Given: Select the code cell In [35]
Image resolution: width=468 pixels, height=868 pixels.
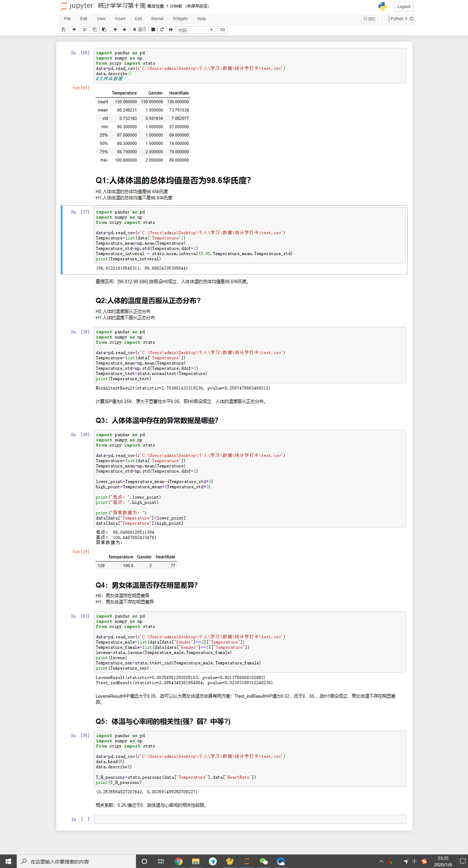Looking at the screenshot, I should click(250, 759).
